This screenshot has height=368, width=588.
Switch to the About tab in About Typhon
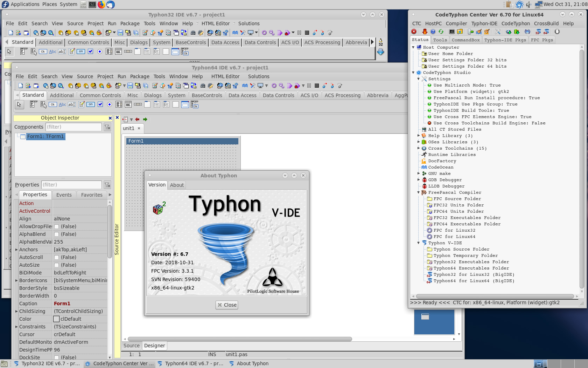click(177, 185)
